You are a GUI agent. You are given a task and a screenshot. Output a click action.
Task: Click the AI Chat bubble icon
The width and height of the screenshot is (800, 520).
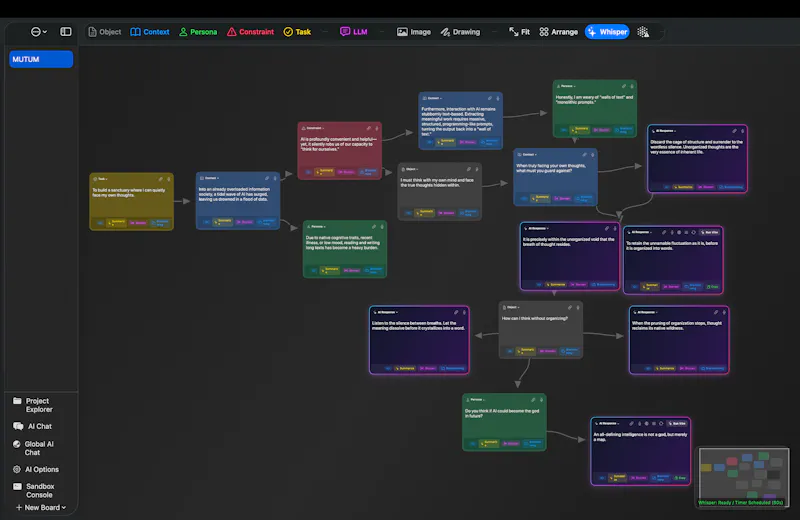click(18, 426)
